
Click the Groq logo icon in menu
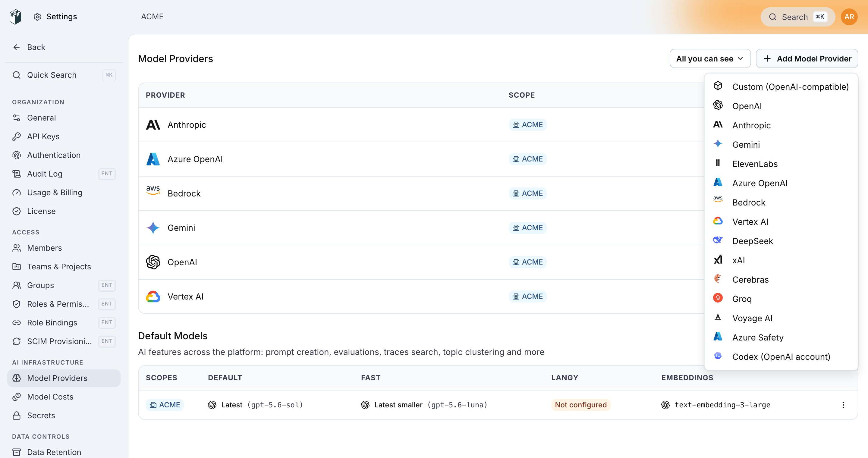718,298
